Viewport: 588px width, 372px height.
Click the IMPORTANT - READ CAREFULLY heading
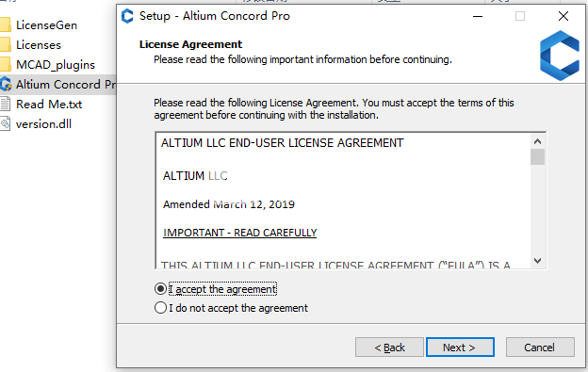240,233
